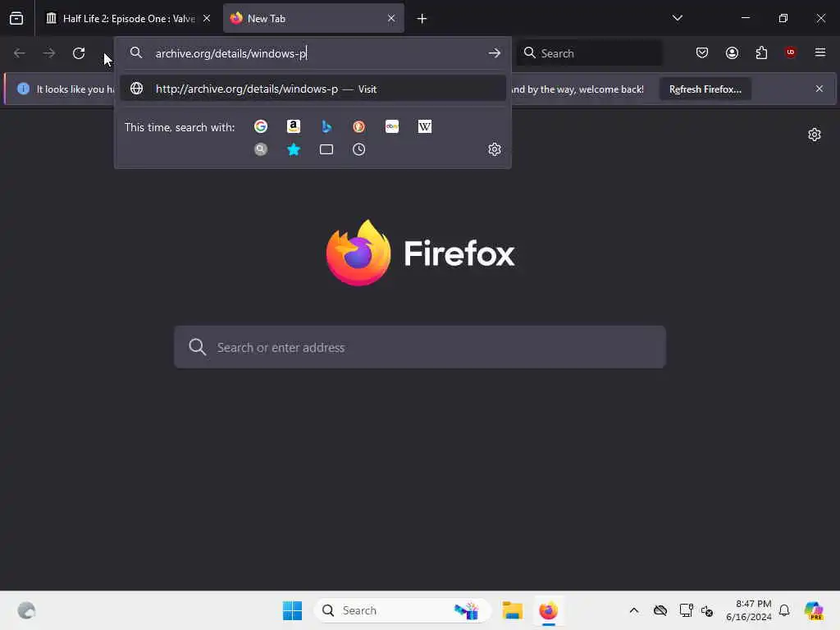Open Extensions puzzle icon
The height and width of the screenshot is (630, 840).
(761, 52)
